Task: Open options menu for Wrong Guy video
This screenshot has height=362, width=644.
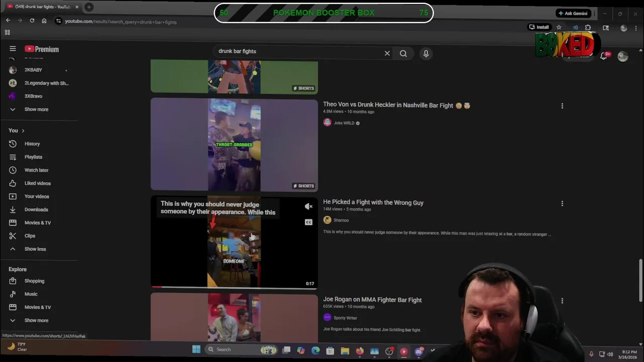Action: click(x=562, y=203)
